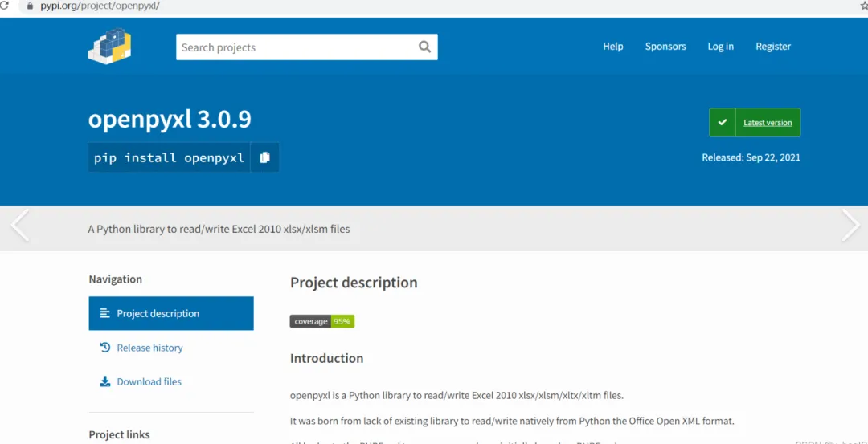Go to next project with right arrow
The height and width of the screenshot is (444, 868).
[x=851, y=225]
